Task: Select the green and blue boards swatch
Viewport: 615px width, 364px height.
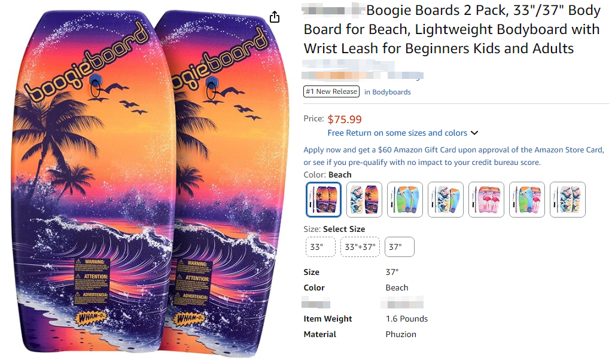Action: [405, 200]
